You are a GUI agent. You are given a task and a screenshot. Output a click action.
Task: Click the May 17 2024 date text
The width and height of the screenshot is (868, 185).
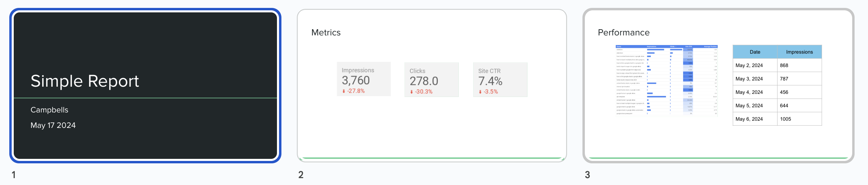tap(53, 126)
